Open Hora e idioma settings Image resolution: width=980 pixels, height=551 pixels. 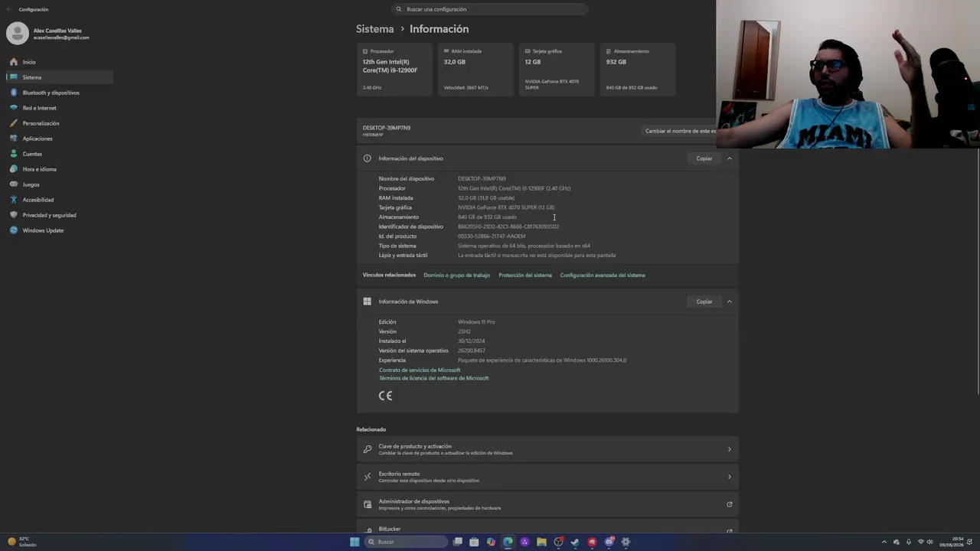[60, 169]
